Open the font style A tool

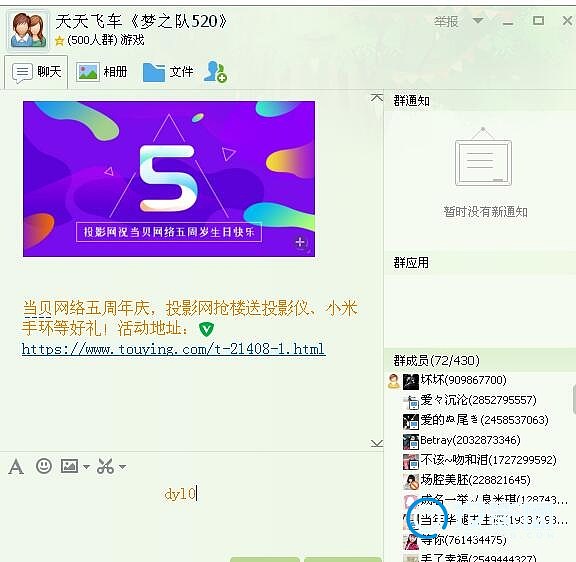16,467
